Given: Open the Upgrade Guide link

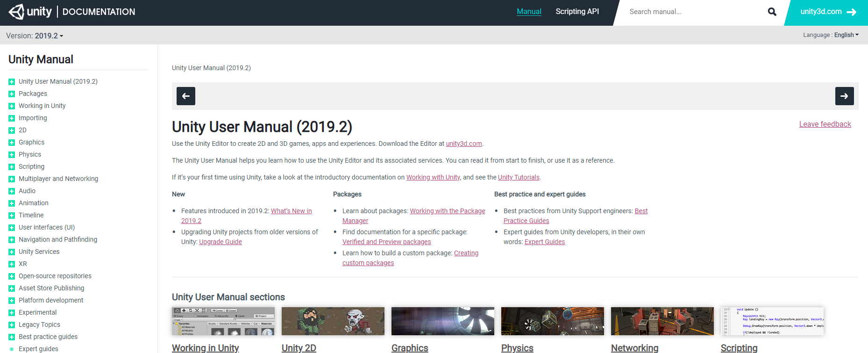Looking at the screenshot, I should (x=221, y=242).
